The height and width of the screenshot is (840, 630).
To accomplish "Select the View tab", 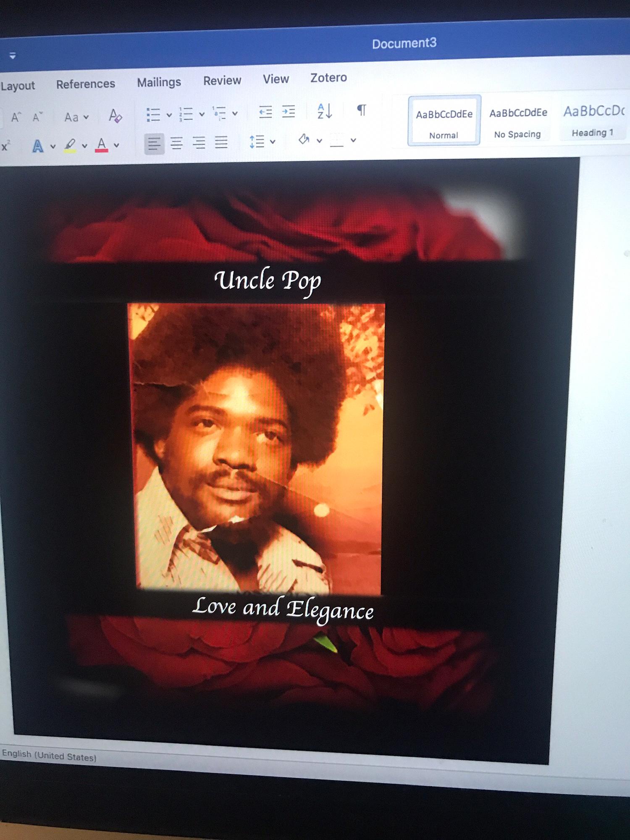I will tap(276, 79).
